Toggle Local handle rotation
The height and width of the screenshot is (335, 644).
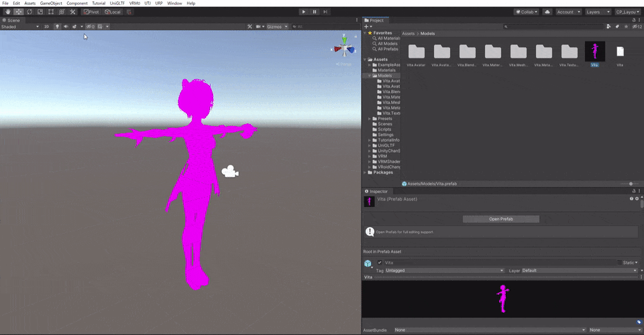[113, 12]
